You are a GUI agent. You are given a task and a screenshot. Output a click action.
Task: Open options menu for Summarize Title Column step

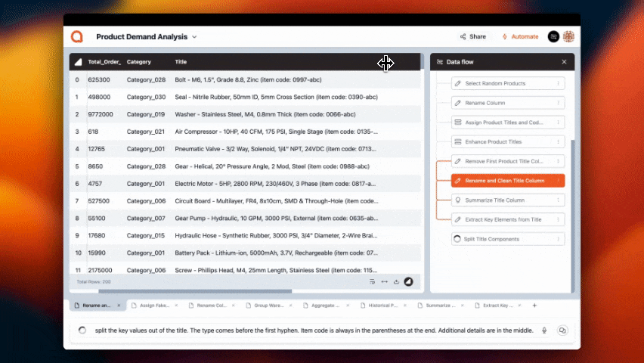tap(558, 200)
